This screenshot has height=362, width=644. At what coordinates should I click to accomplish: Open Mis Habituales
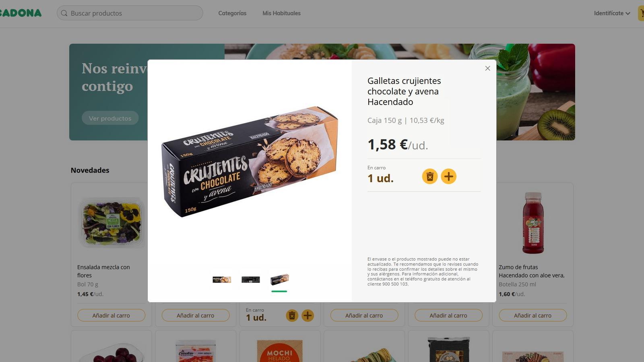[281, 13]
